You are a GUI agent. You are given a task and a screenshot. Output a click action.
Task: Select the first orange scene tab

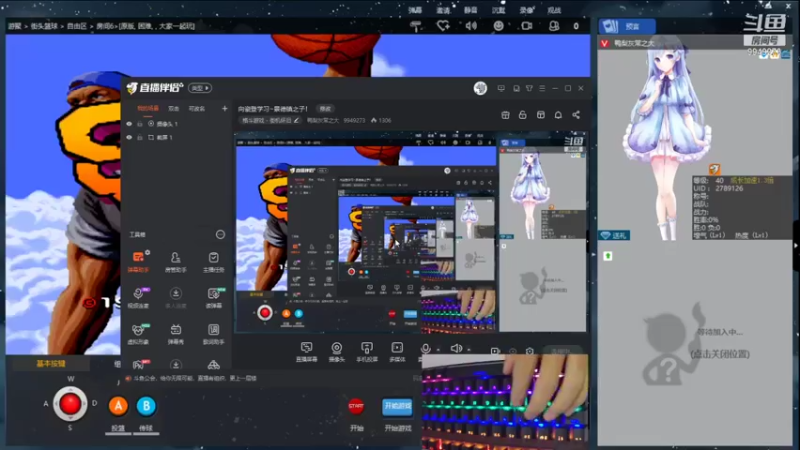[x=148, y=109]
